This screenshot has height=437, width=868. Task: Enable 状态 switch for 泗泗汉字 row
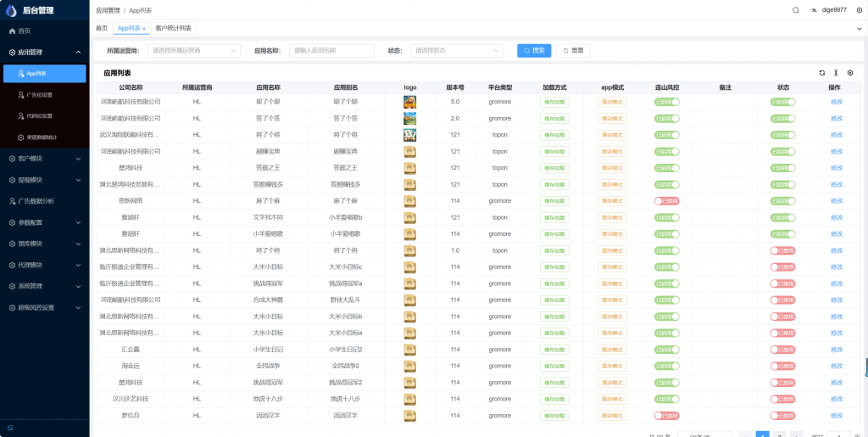(783, 416)
